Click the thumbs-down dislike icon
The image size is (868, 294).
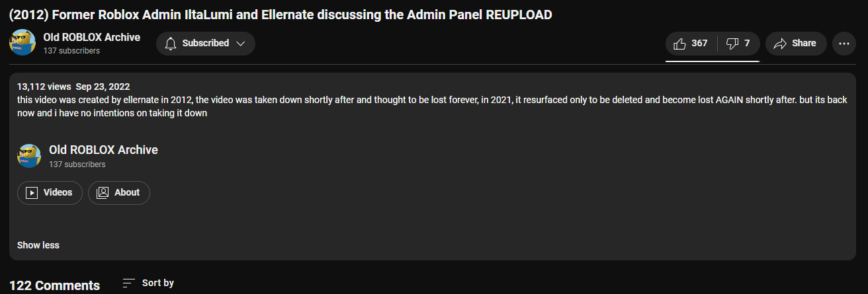(732, 44)
